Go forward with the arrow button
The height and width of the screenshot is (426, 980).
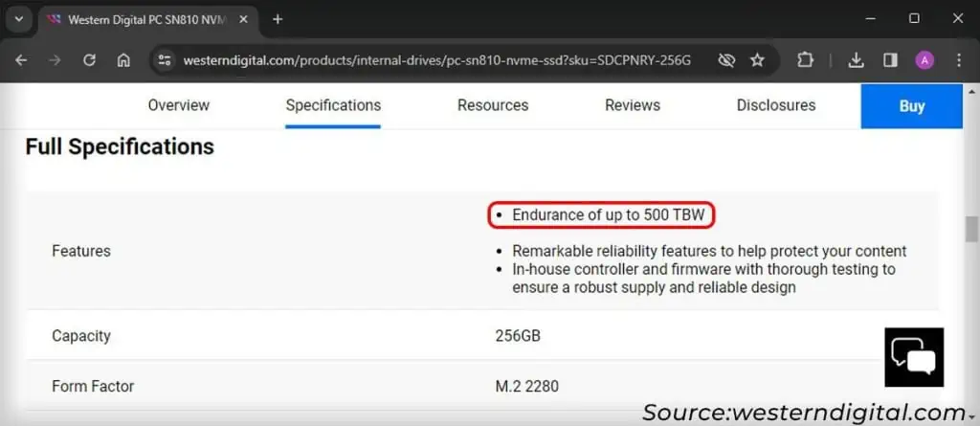click(55, 60)
